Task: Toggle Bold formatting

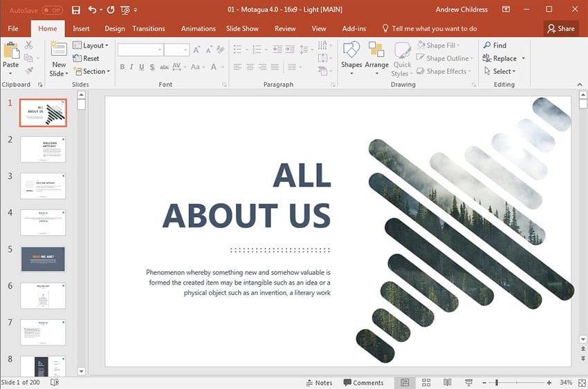Action: point(122,67)
